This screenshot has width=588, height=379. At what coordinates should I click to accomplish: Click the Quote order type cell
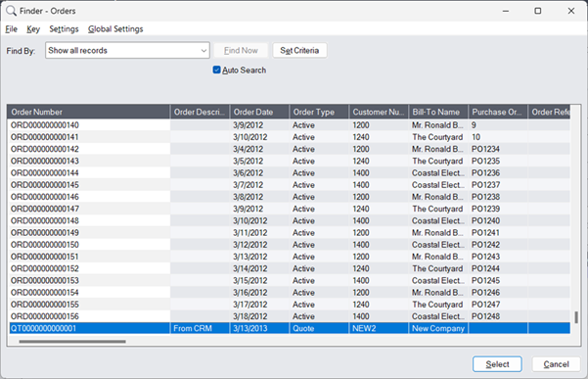[319, 328]
